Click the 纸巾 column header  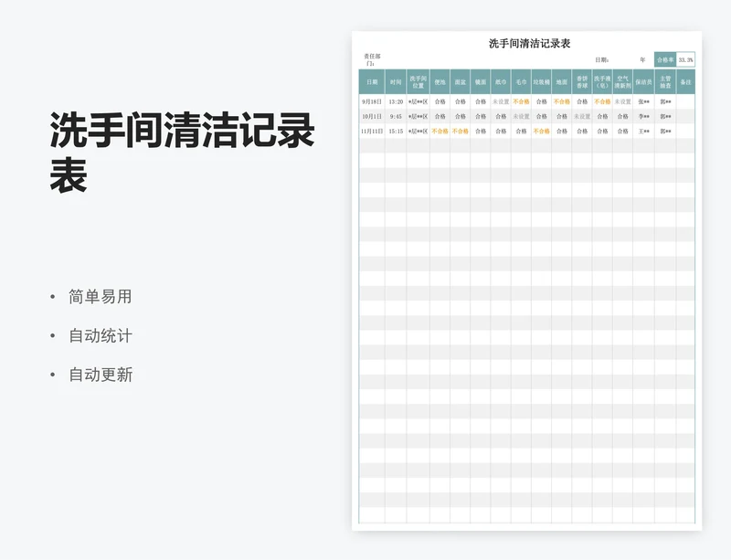501,82
